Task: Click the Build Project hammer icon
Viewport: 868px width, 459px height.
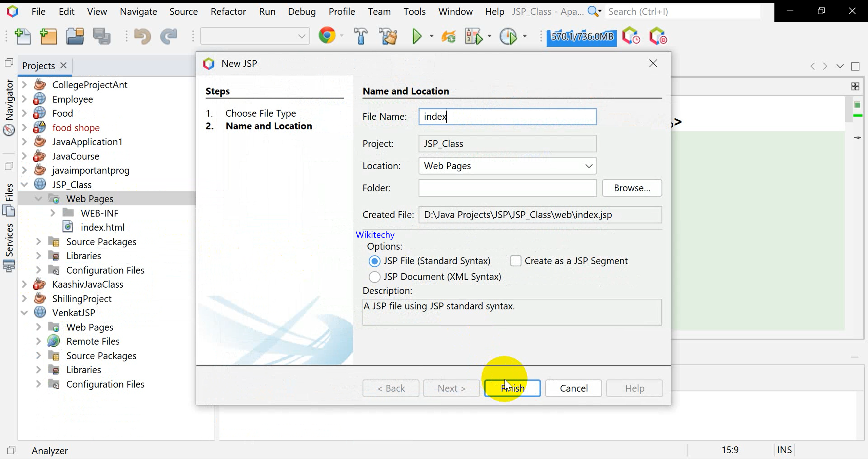Action: tap(361, 36)
